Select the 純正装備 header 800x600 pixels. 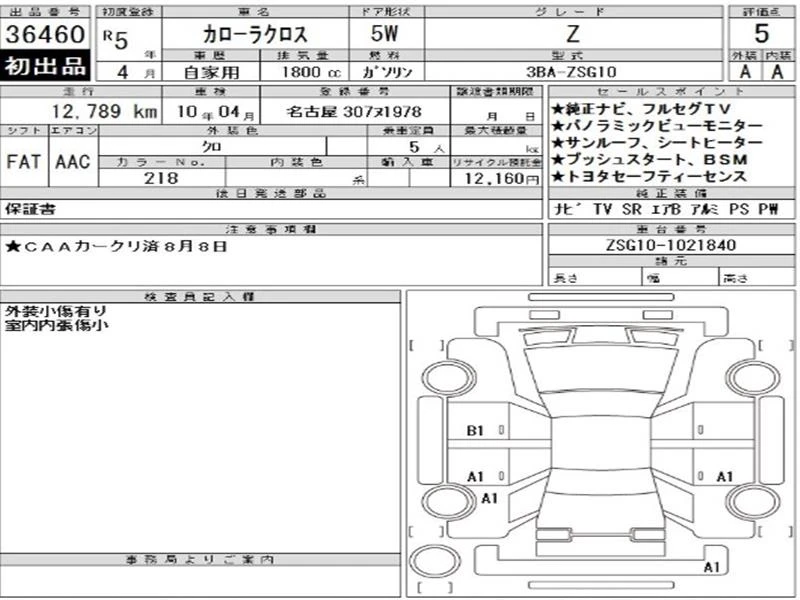(670, 193)
